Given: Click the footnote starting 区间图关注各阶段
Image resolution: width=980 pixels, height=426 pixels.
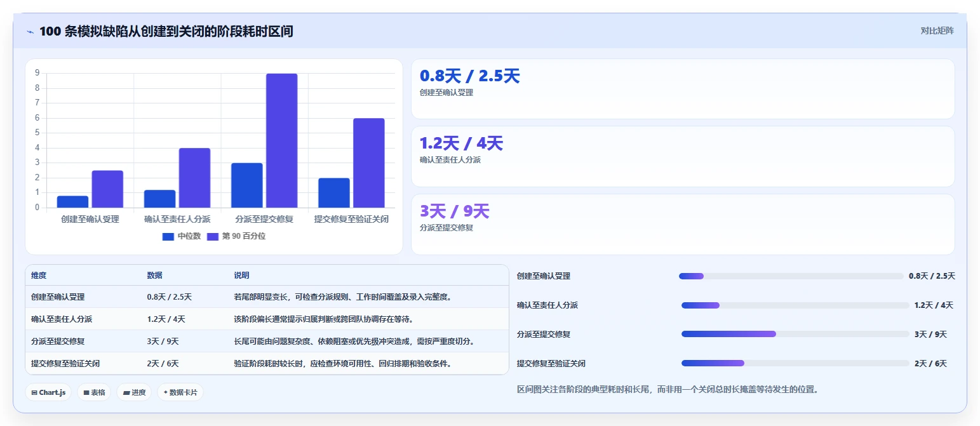Looking at the screenshot, I should pyautogui.click(x=668, y=389).
